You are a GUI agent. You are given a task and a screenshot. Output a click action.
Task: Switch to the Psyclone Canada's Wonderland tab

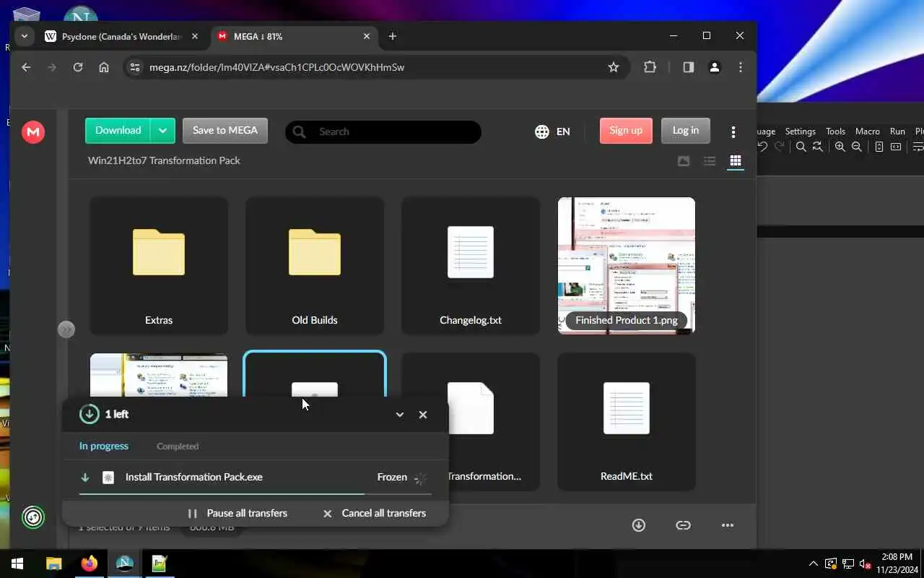[x=121, y=36]
